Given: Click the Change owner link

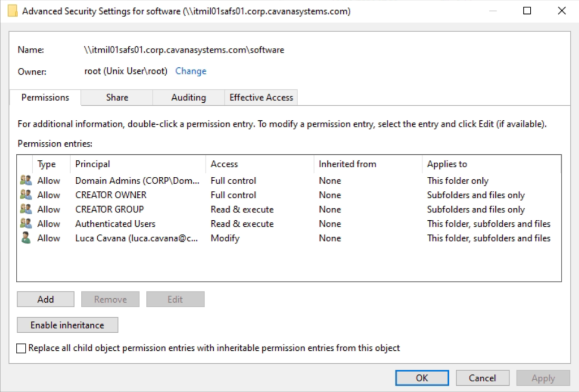Looking at the screenshot, I should coord(191,71).
